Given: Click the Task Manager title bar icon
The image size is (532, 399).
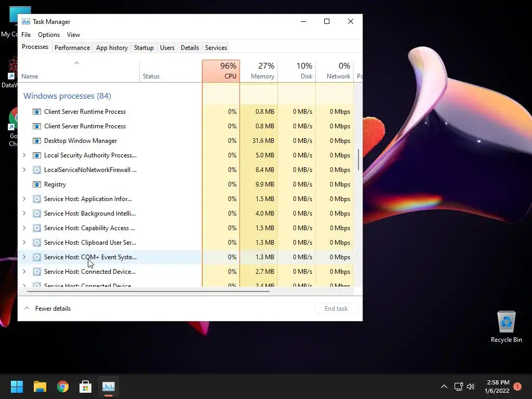Looking at the screenshot, I should click(x=26, y=21).
